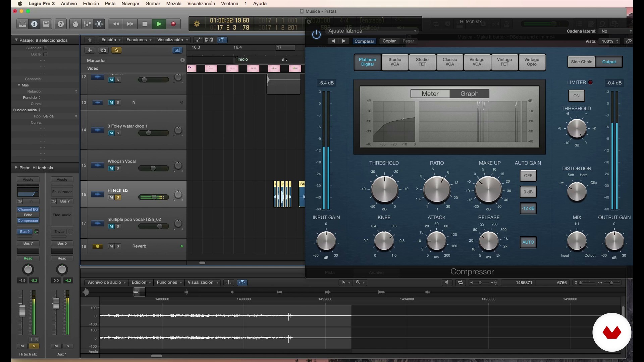Mute the Hi tech sfx track

pyautogui.click(x=111, y=197)
